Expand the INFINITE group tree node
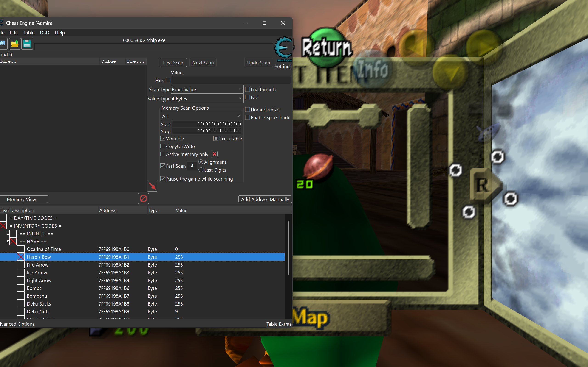The height and width of the screenshot is (367, 588). tap(8, 234)
